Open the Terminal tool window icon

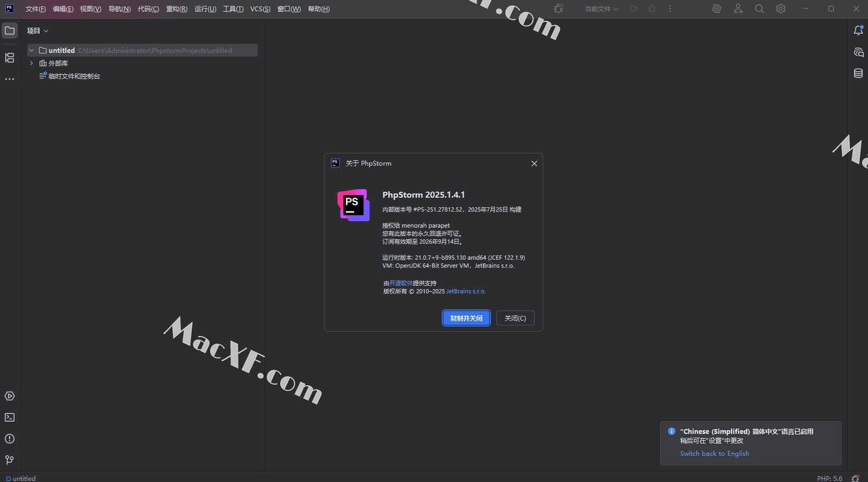click(10, 417)
